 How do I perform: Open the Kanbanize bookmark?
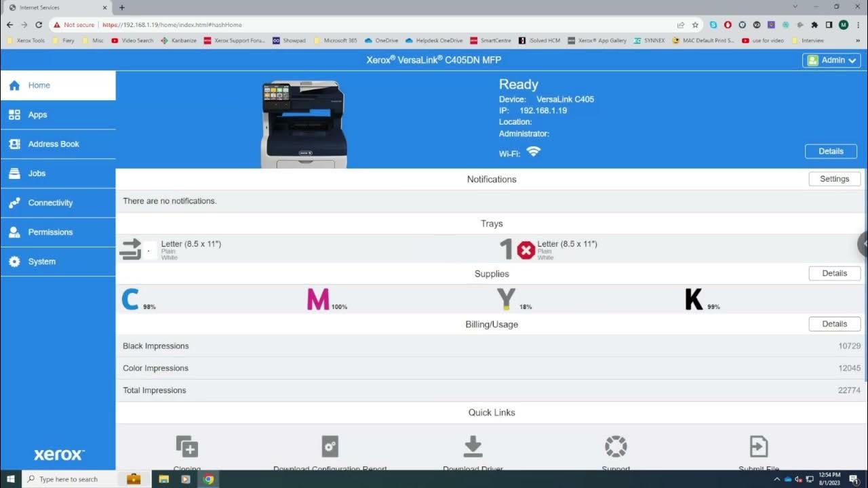click(x=179, y=41)
